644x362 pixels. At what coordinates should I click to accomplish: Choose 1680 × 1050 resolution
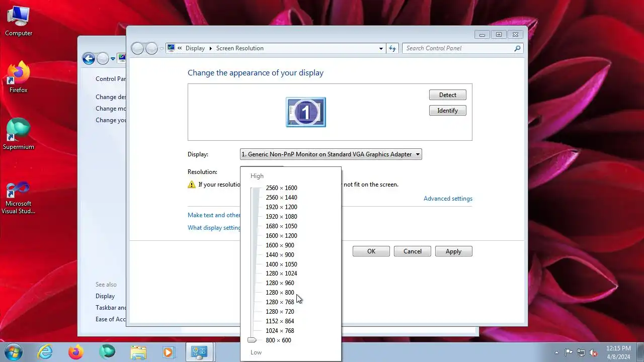pos(281,226)
